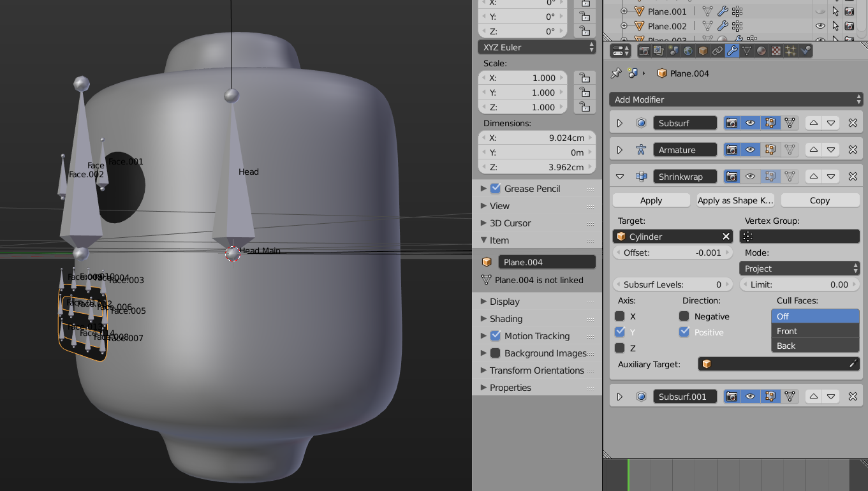The height and width of the screenshot is (491, 868).
Task: Open the Object properties tab (cube icon)
Action: point(703,51)
